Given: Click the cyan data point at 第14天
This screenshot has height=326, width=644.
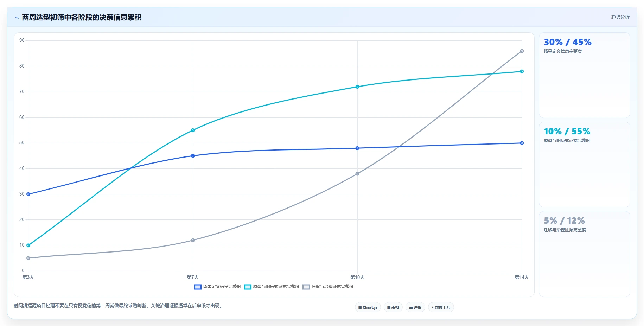Looking at the screenshot, I should pyautogui.click(x=522, y=71).
